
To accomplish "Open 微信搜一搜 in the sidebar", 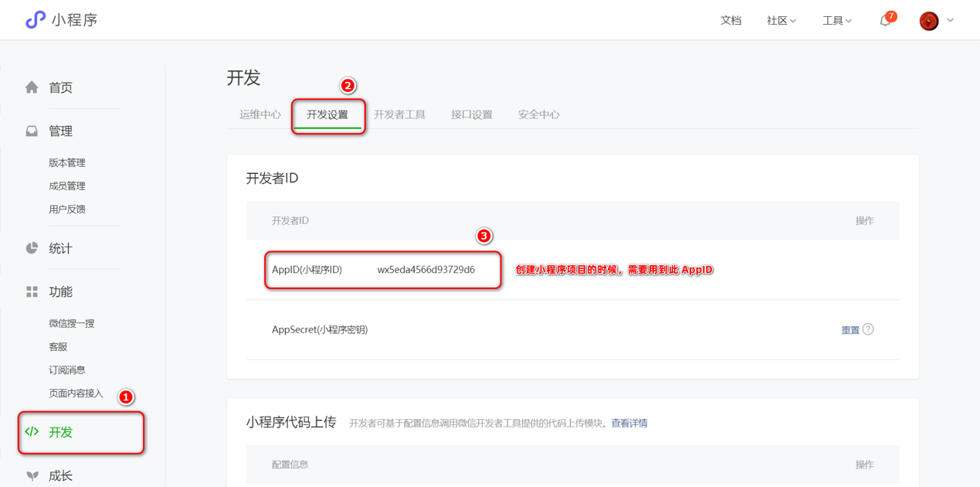I will tap(72, 324).
